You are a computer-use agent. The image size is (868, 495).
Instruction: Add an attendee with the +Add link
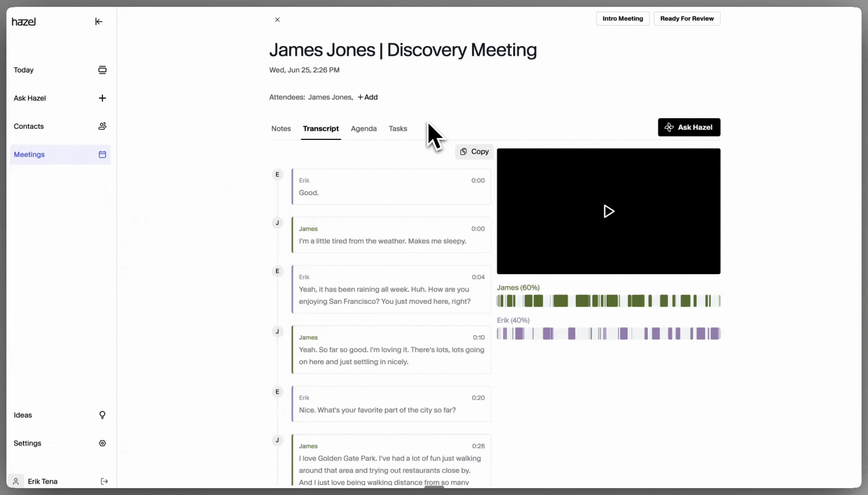pyautogui.click(x=367, y=97)
